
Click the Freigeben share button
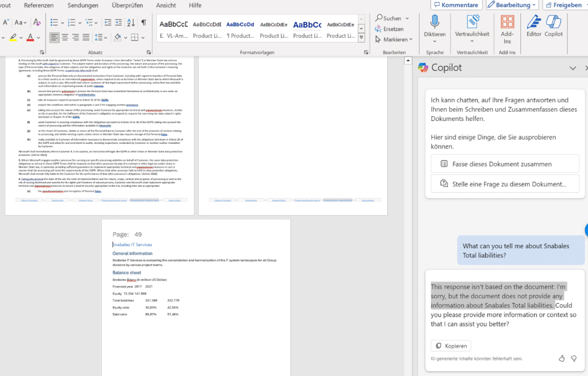[x=563, y=5]
